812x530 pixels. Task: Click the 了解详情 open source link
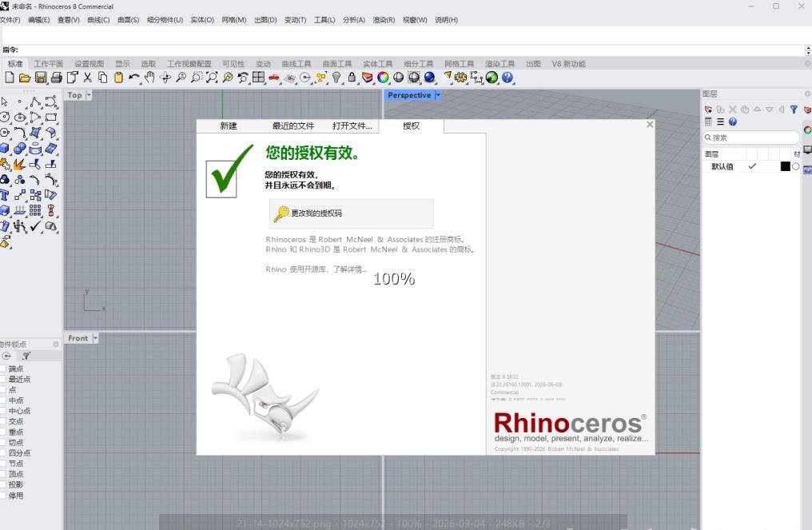350,269
